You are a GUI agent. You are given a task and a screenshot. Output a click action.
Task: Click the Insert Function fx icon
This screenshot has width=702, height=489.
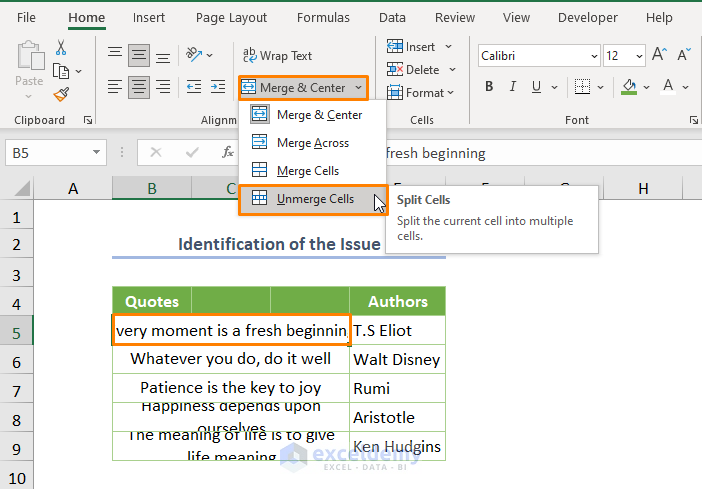228,153
